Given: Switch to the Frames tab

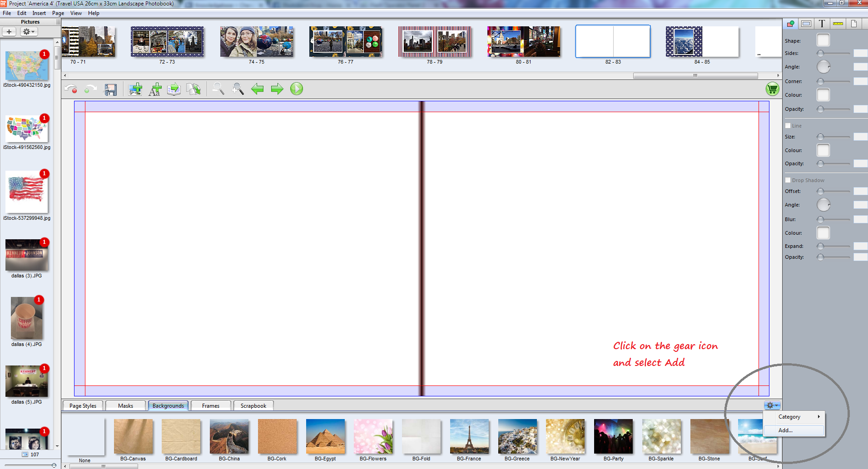Looking at the screenshot, I should pyautogui.click(x=211, y=406).
